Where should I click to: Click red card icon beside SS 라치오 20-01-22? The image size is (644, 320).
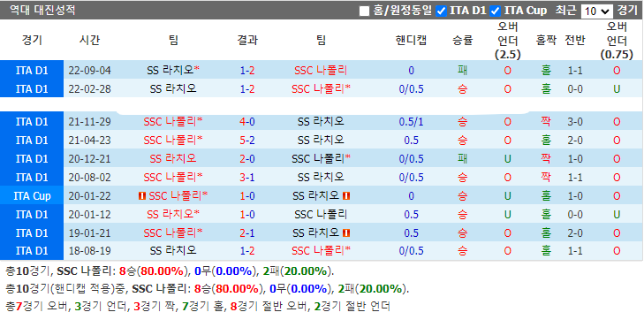tap(345, 196)
